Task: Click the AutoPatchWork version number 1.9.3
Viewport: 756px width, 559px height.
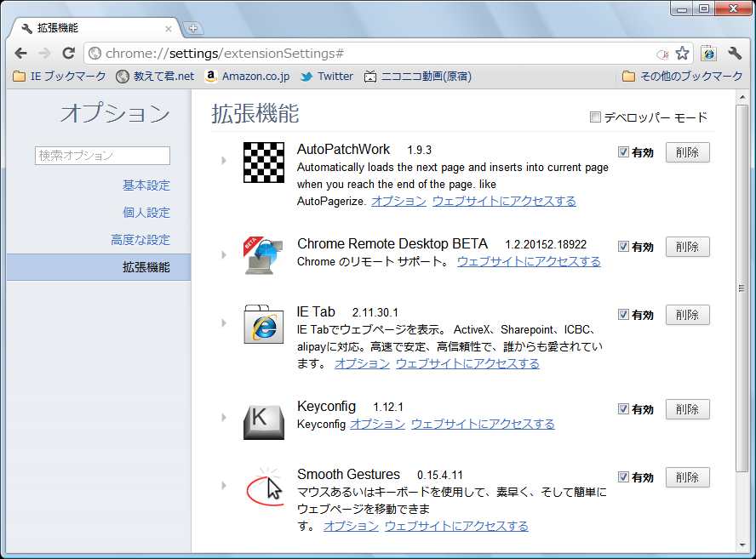Action: (420, 151)
